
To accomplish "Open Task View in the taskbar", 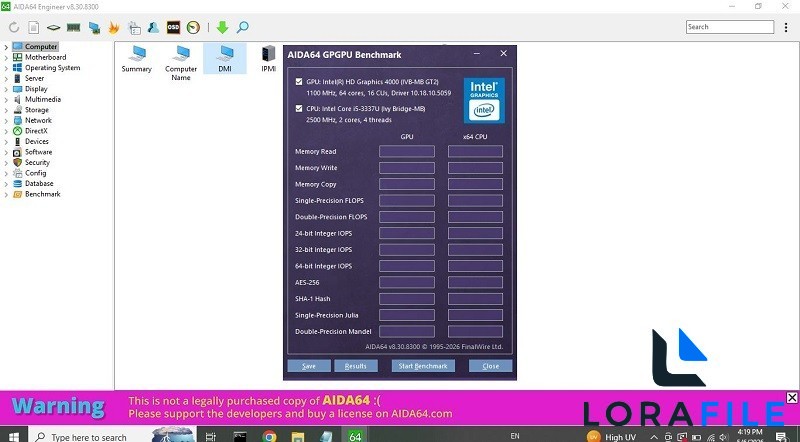I will [x=210, y=437].
